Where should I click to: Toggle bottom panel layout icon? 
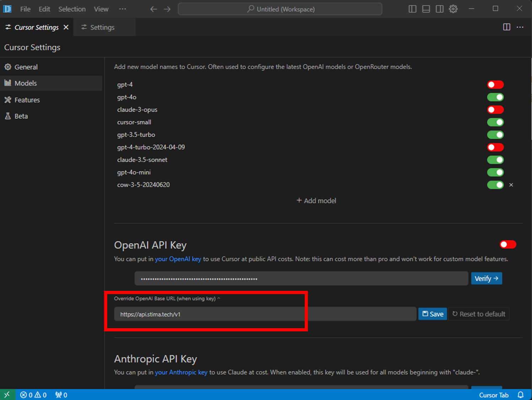point(426,9)
